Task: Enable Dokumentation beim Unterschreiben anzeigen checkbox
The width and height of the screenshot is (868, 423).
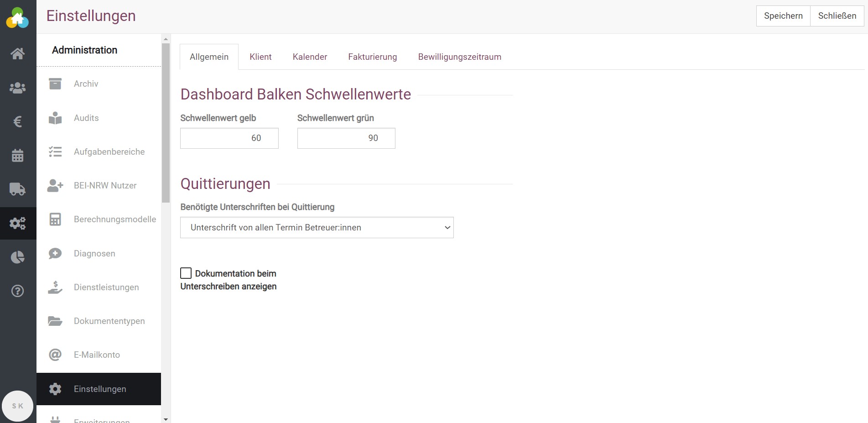Action: tap(186, 273)
